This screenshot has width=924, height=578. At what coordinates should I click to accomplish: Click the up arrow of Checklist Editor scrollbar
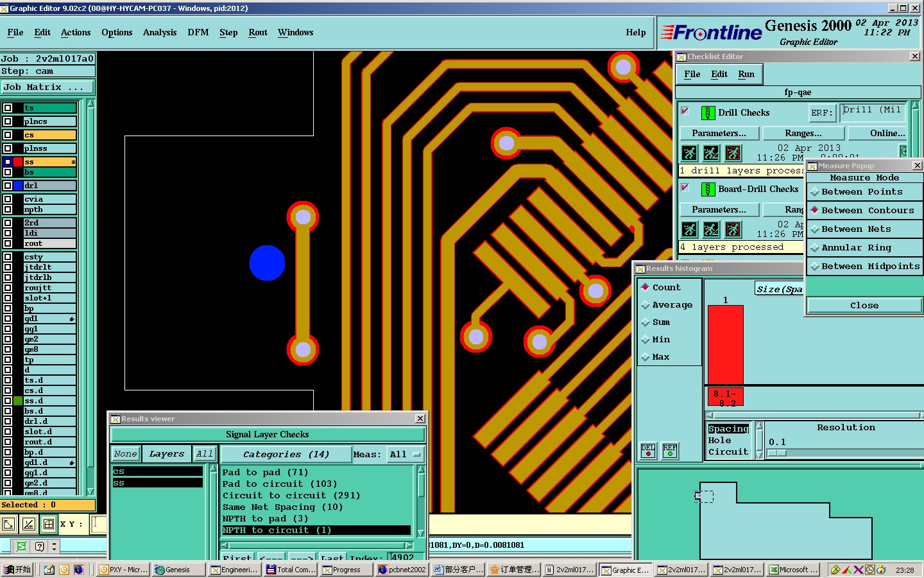tap(915, 105)
